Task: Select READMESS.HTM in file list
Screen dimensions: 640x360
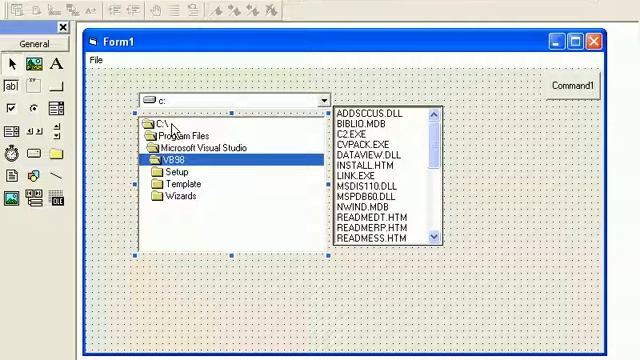Action: (x=371, y=238)
